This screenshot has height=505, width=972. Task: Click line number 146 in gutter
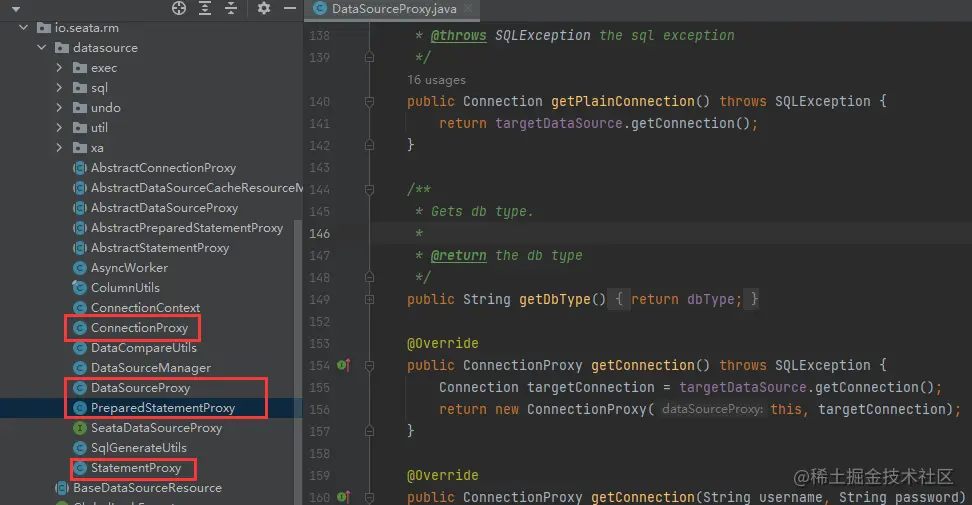click(x=319, y=234)
